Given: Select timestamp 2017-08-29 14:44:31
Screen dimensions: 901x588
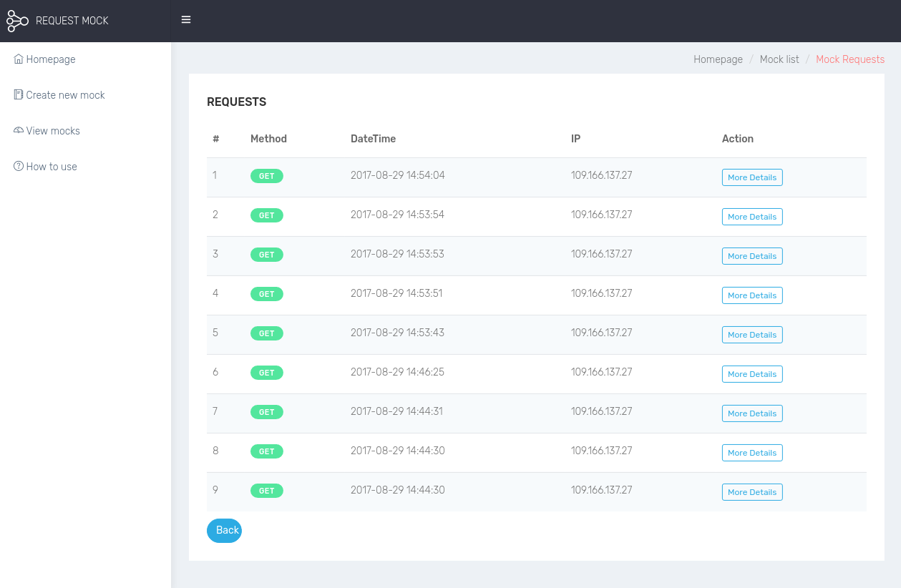Looking at the screenshot, I should coord(398,411).
